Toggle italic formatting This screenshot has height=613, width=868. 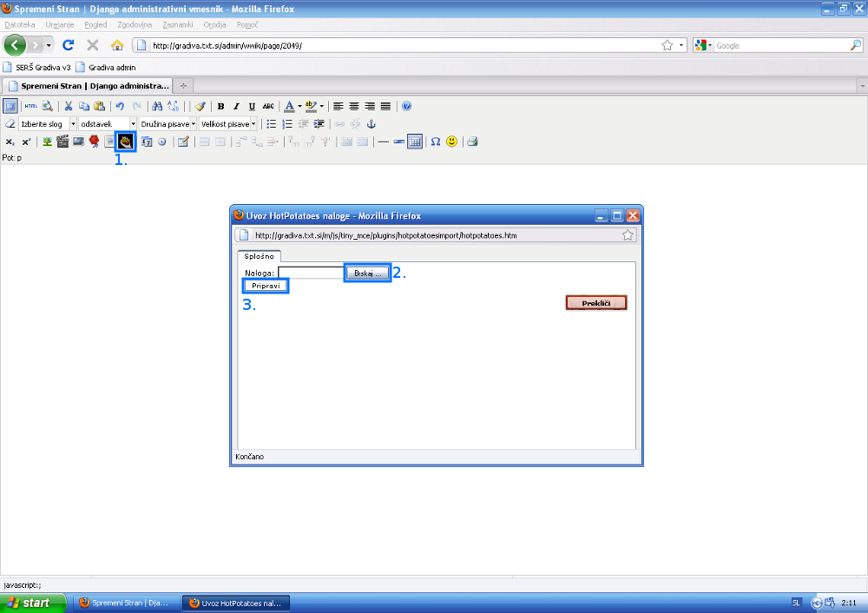236,106
